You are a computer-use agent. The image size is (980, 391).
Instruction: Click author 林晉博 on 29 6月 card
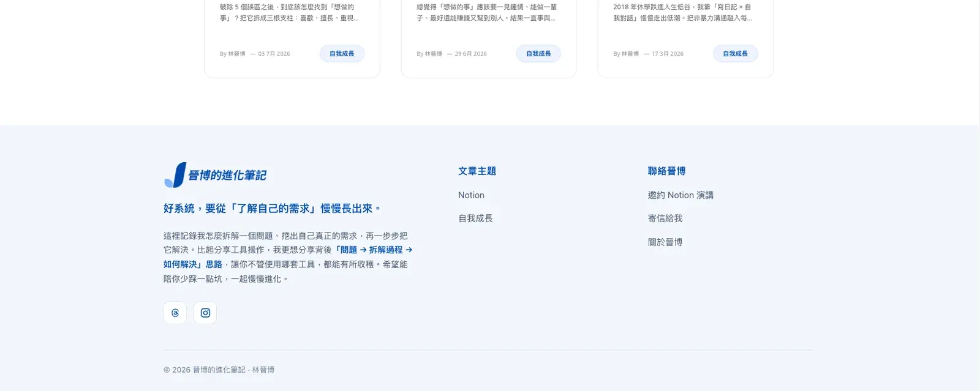click(433, 54)
